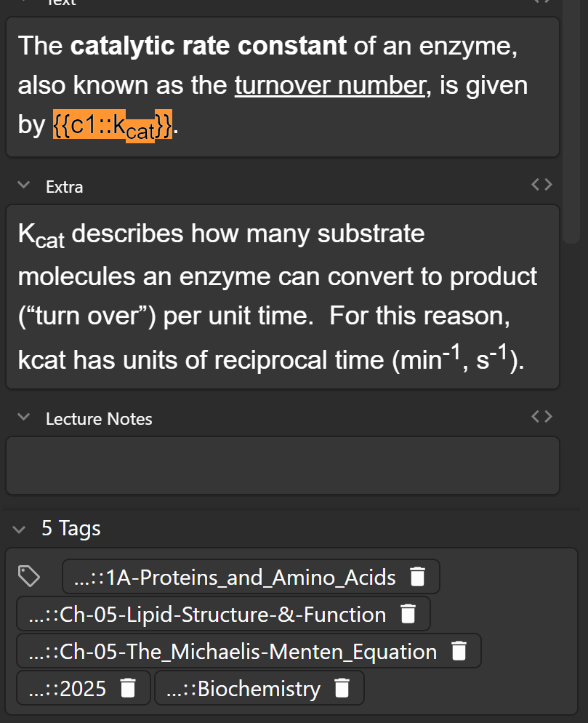
Task: Select the Ch-05-The_Michaelis-Menten_Equation tag label
Action: tap(233, 652)
